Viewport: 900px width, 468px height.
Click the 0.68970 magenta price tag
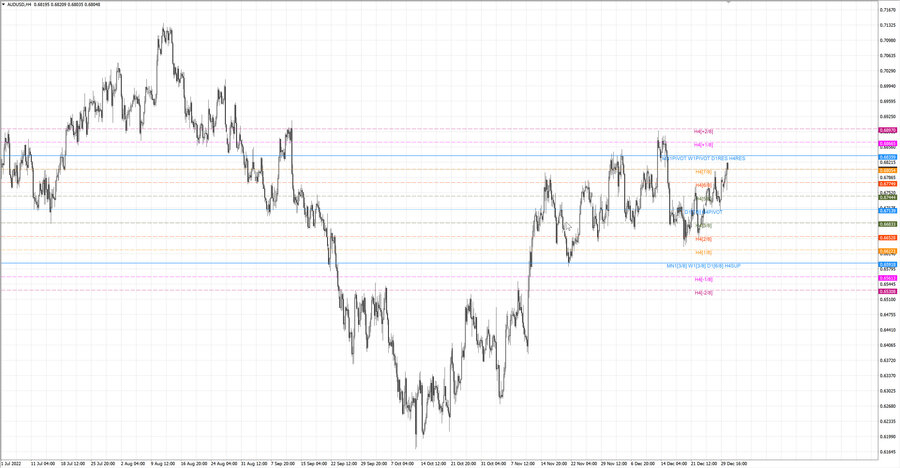click(887, 130)
